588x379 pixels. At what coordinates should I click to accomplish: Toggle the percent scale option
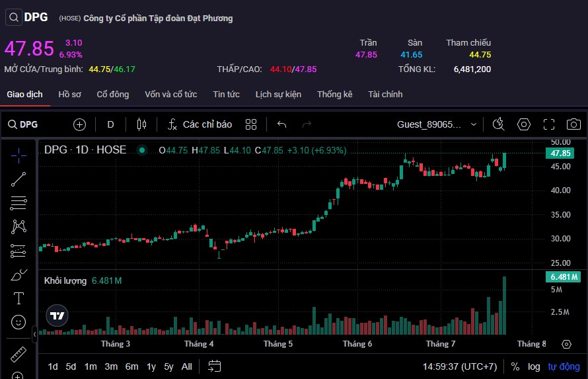click(x=515, y=366)
